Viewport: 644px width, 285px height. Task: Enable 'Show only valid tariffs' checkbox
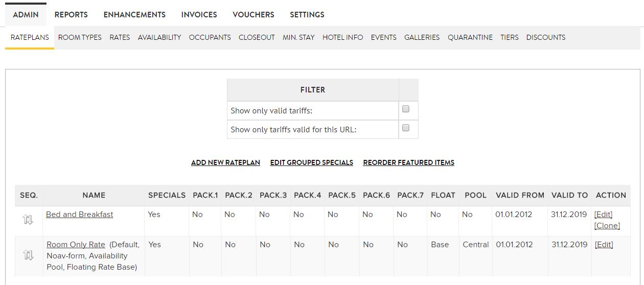pyautogui.click(x=406, y=109)
